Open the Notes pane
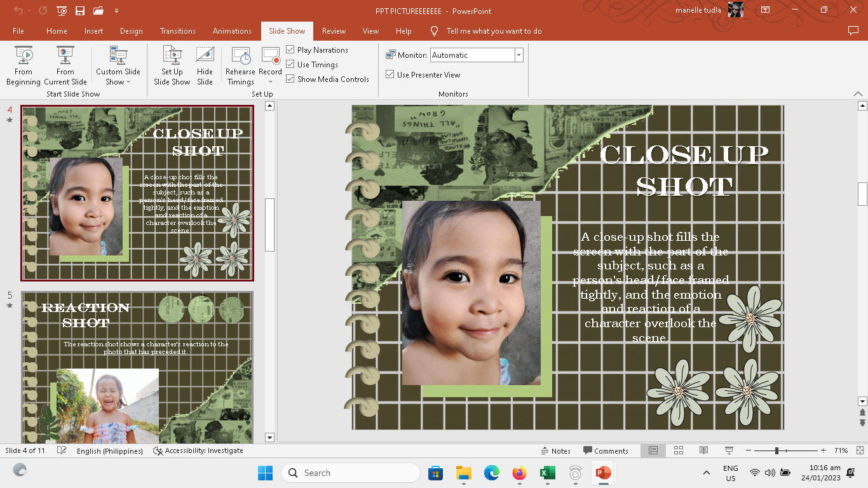868x488 pixels. point(555,451)
